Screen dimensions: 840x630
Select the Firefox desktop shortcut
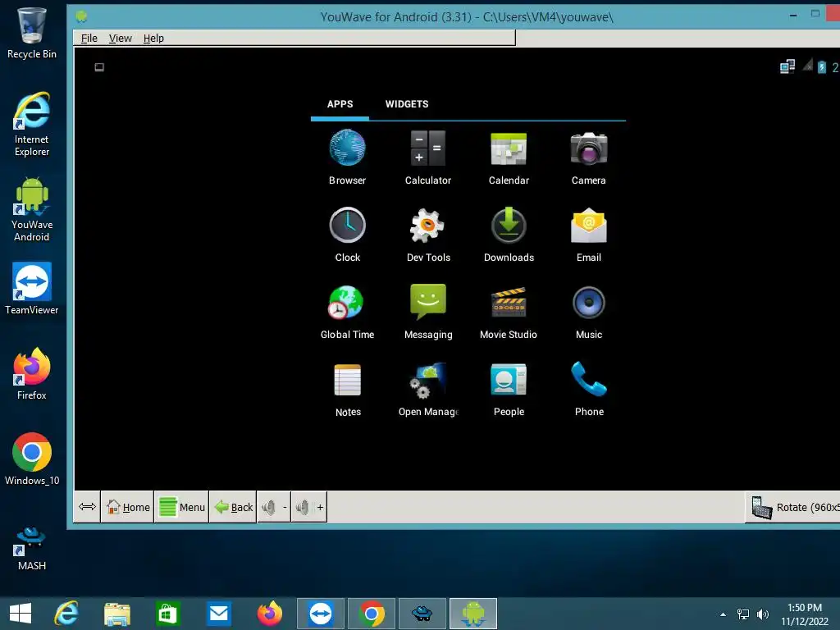pos(32,374)
